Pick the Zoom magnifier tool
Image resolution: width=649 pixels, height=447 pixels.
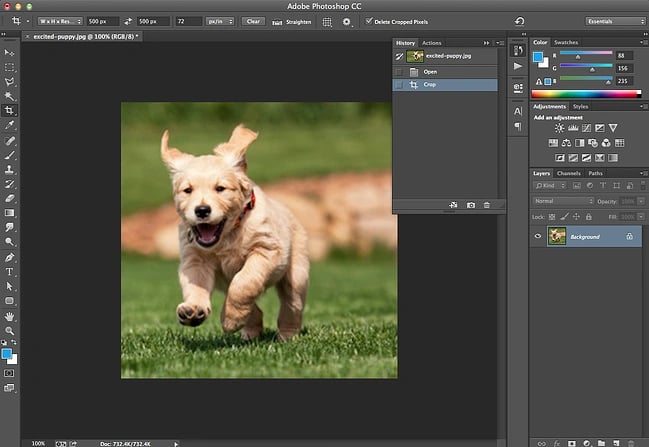[10, 330]
